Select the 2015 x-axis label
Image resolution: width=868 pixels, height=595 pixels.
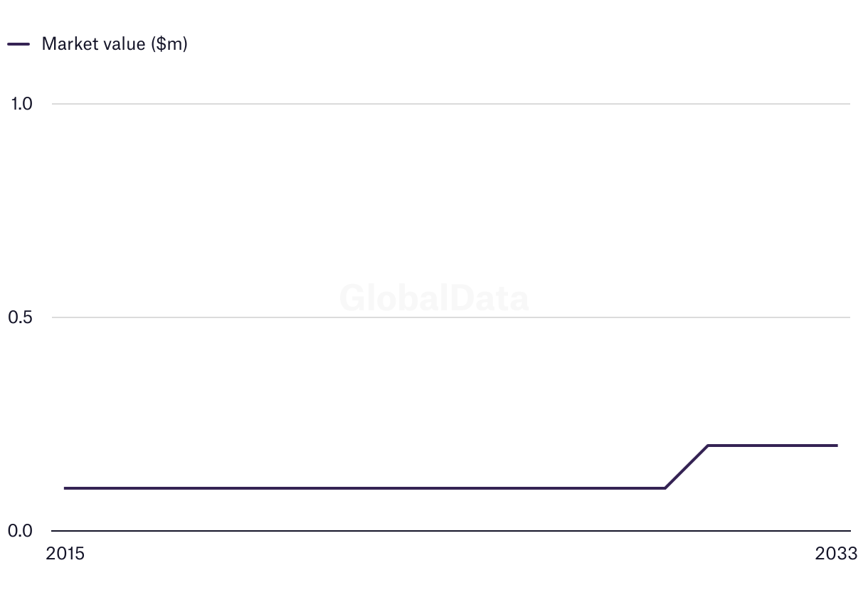click(65, 554)
